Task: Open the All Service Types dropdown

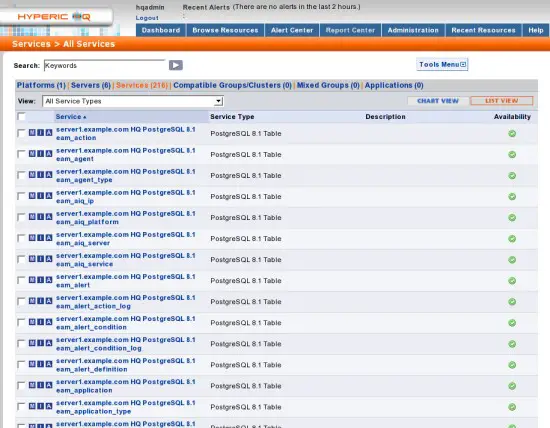Action: (x=133, y=101)
